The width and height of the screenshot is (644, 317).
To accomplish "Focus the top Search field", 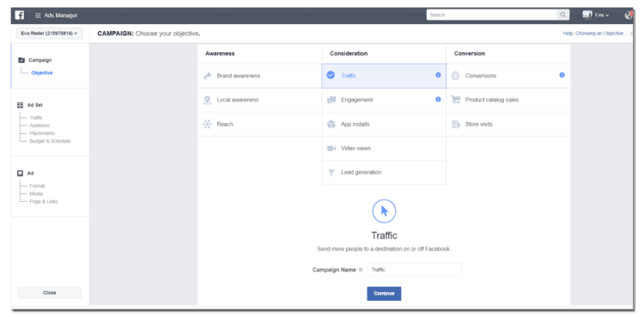I will coord(492,15).
